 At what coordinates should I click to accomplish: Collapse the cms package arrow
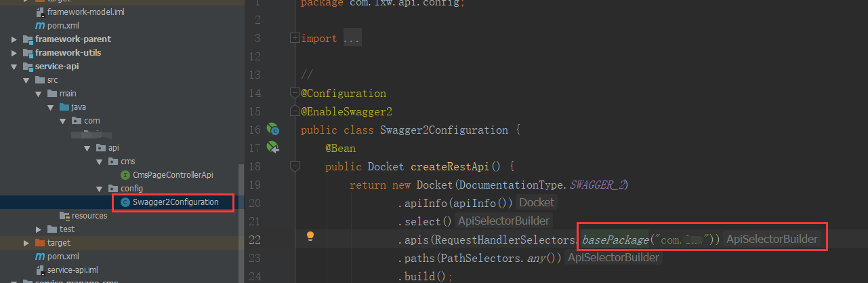[x=100, y=161]
